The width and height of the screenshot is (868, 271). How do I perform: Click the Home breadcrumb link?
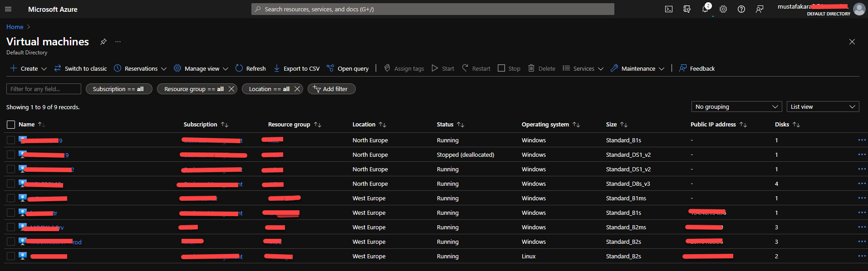[x=15, y=27]
